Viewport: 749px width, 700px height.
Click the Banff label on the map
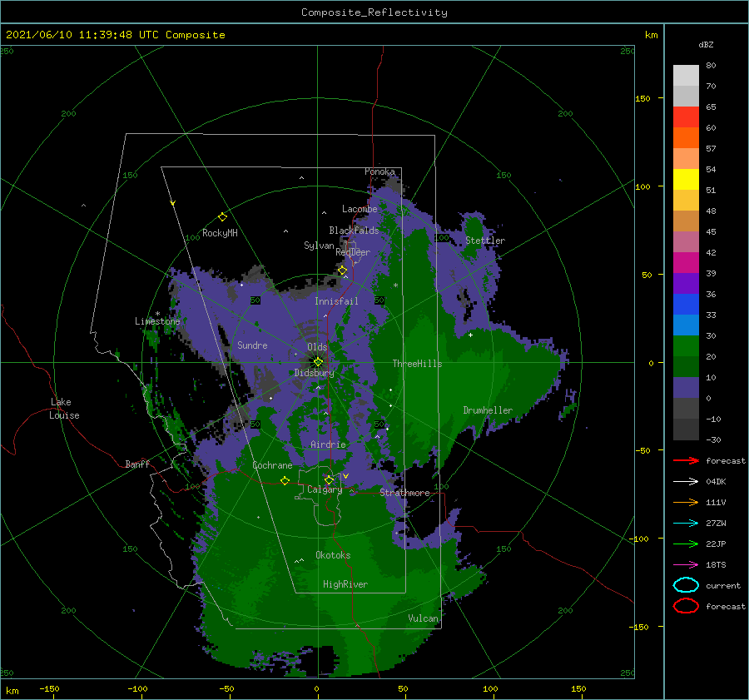click(x=137, y=464)
